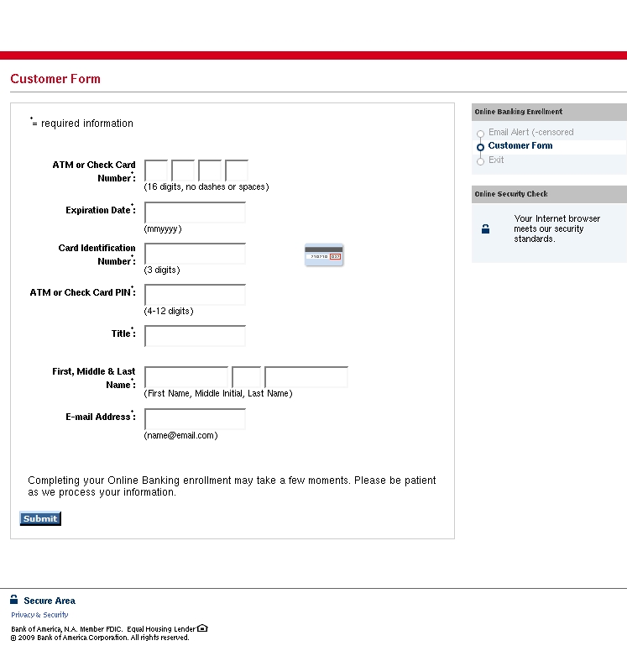
Task: Click the Title input field
Action: point(195,335)
